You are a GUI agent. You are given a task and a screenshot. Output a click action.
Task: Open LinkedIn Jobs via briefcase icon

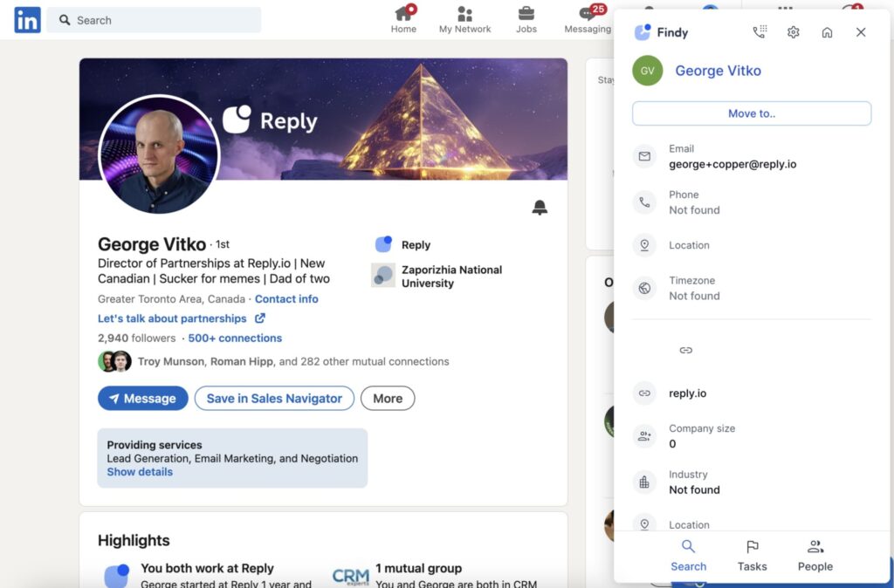pos(526,13)
